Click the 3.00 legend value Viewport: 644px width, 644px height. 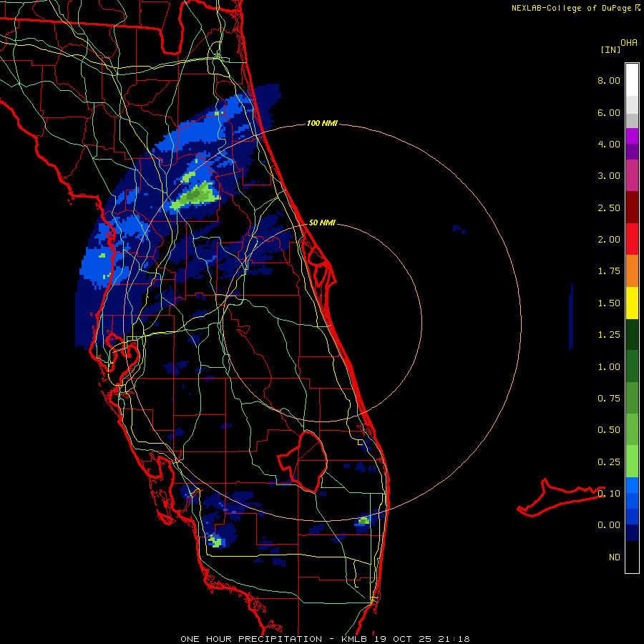pyautogui.click(x=609, y=176)
